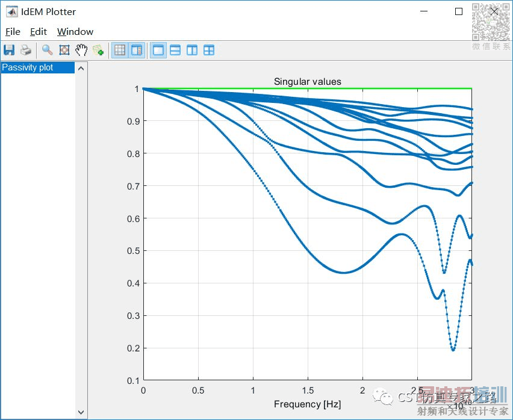Toggle the legend display button
This screenshot has width=513, height=420.
coord(137,51)
